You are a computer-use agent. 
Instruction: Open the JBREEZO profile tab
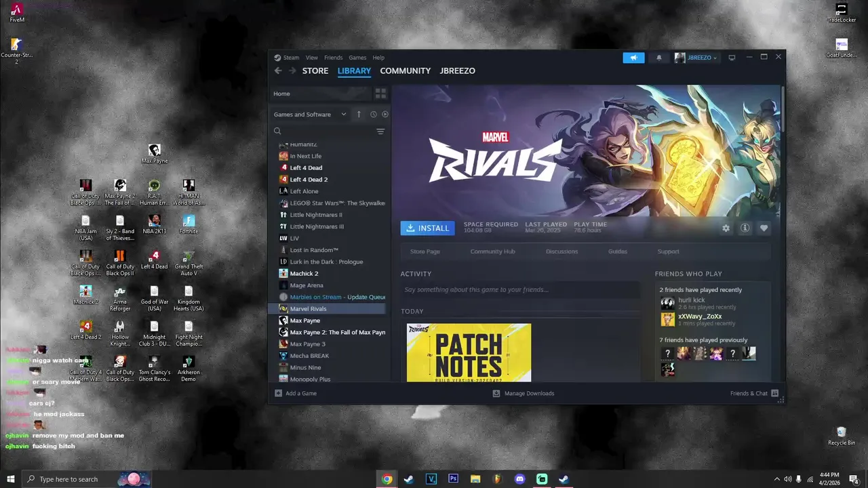[x=457, y=70]
